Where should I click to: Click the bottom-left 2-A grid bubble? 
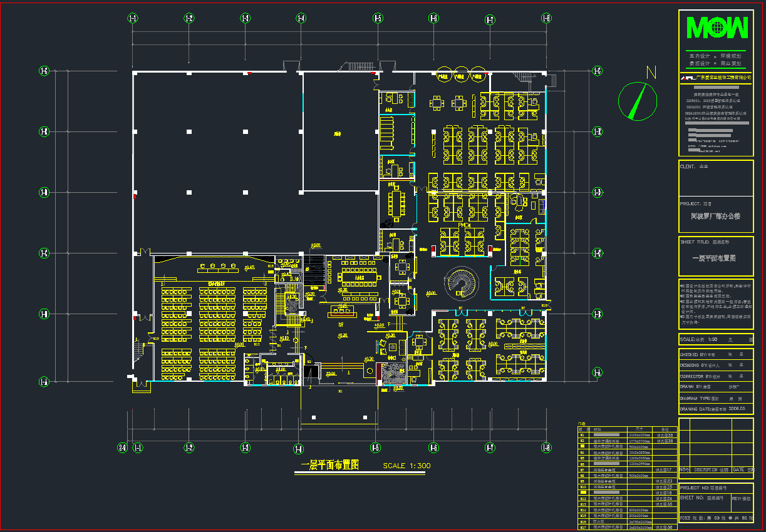pos(123,448)
